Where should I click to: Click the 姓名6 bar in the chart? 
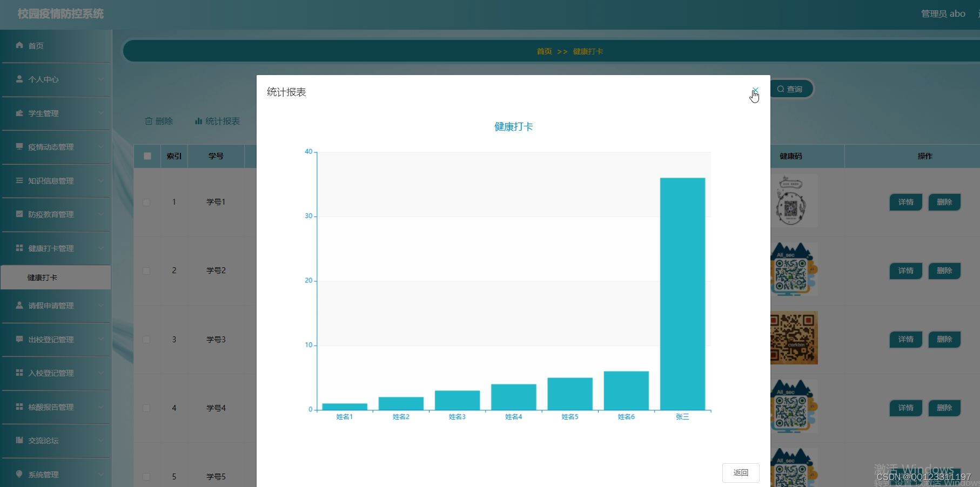[x=626, y=390]
